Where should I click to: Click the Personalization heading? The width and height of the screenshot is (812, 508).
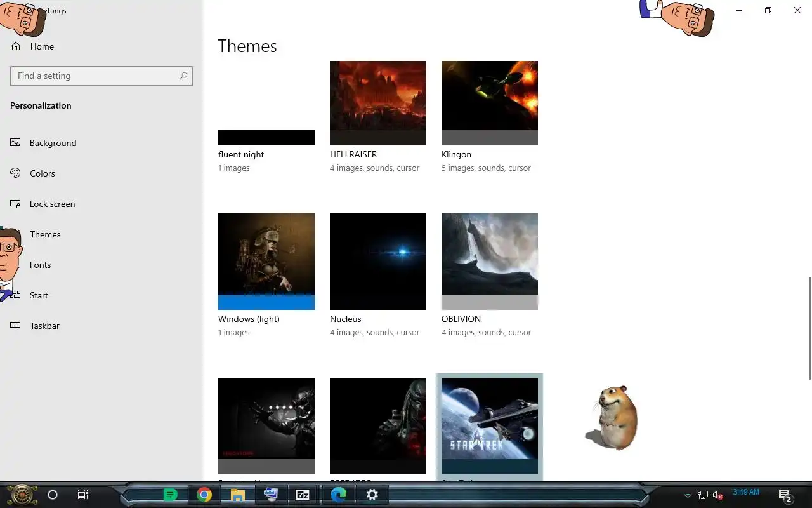41,105
